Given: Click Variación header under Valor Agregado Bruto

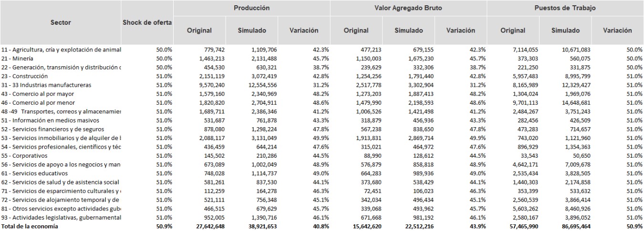Looking at the screenshot, I should point(460,30).
